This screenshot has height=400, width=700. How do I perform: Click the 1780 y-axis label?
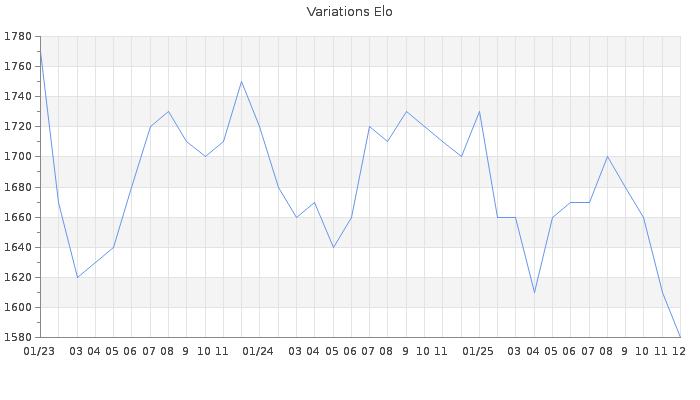18,37
